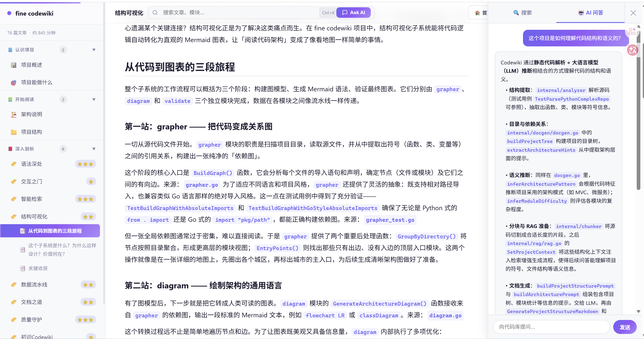644x339 pixels.
Task: Click the chart icon beside 项目概述
Action: click(14, 65)
